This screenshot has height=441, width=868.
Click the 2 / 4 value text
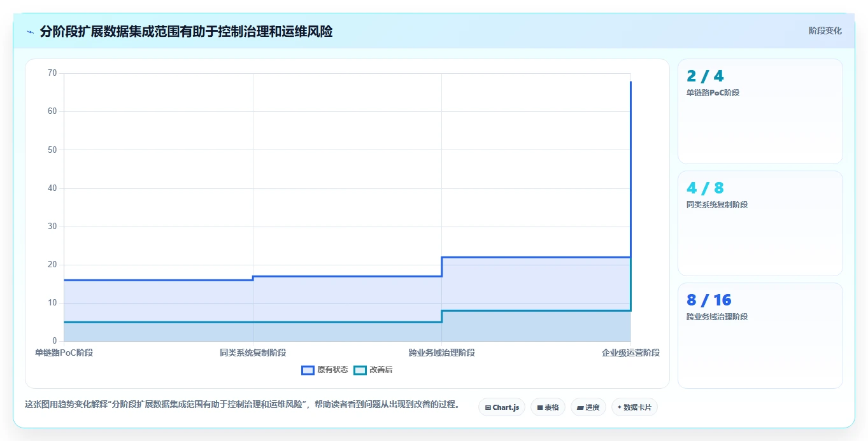[x=705, y=76]
